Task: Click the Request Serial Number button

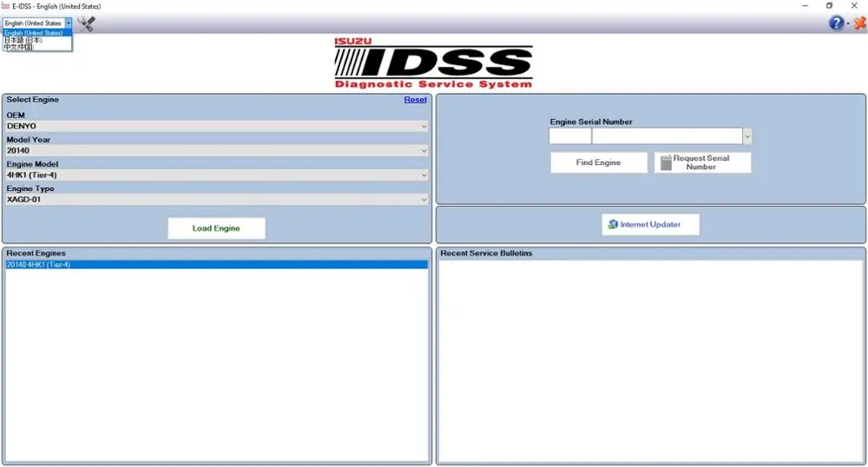Action: [x=702, y=162]
